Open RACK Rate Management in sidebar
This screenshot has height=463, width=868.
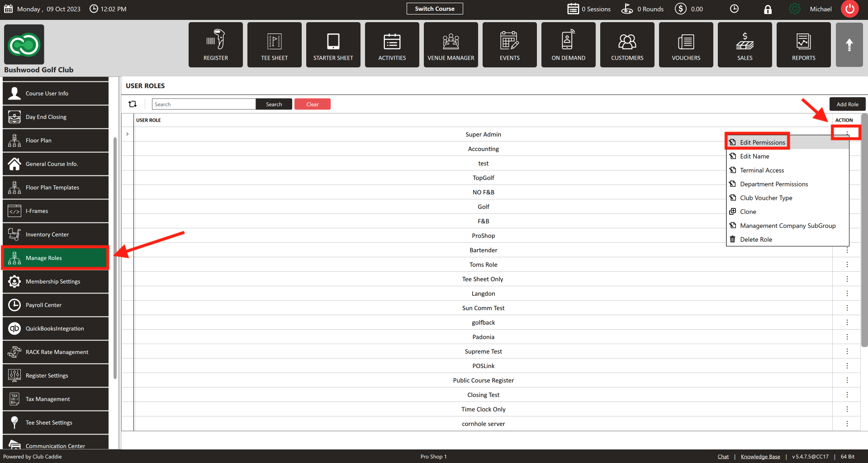pos(56,352)
